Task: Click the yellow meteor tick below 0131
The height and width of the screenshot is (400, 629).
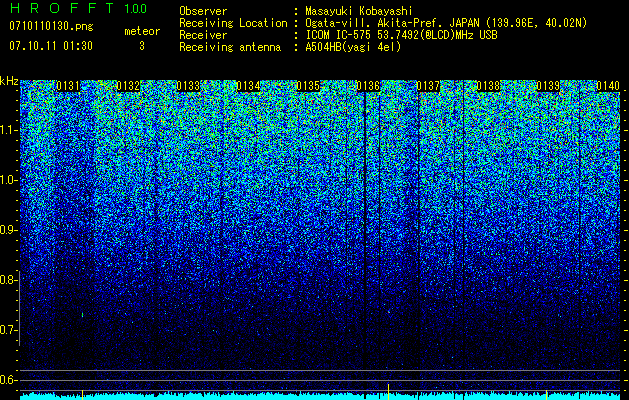Action: 82,393
